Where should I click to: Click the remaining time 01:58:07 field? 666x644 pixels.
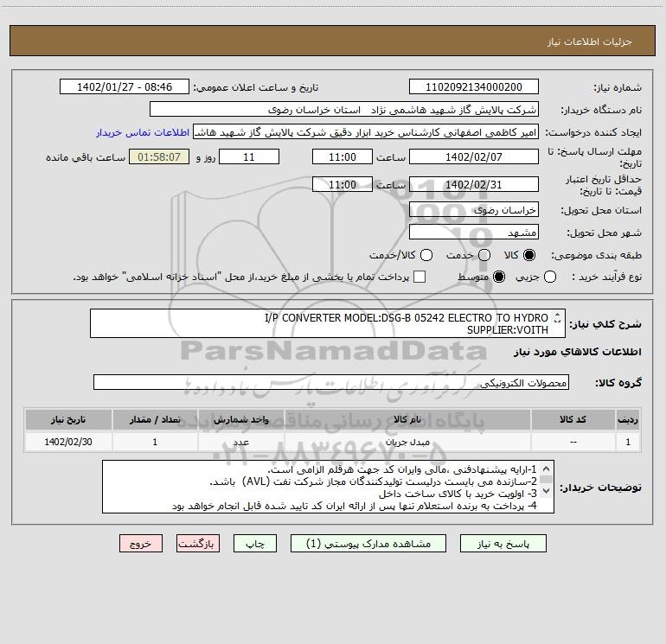[x=159, y=156]
